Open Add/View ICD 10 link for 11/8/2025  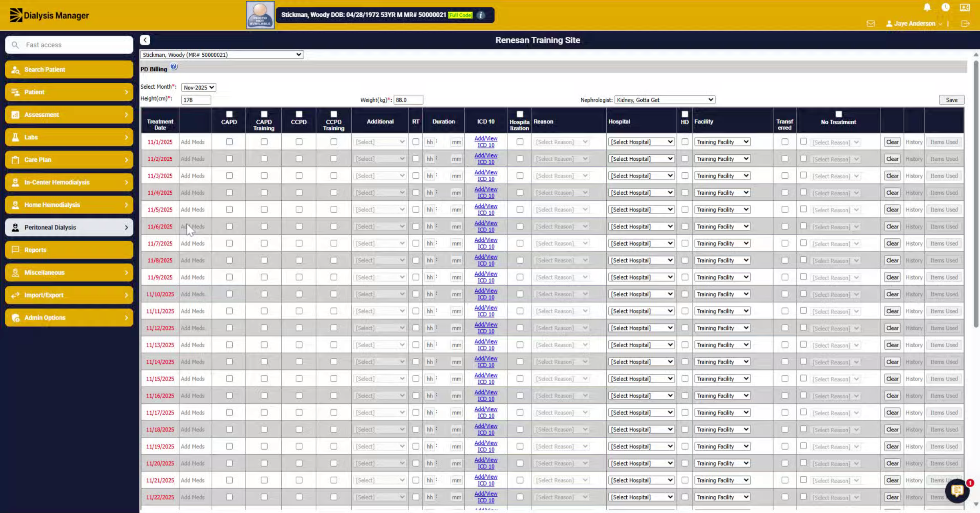click(486, 260)
